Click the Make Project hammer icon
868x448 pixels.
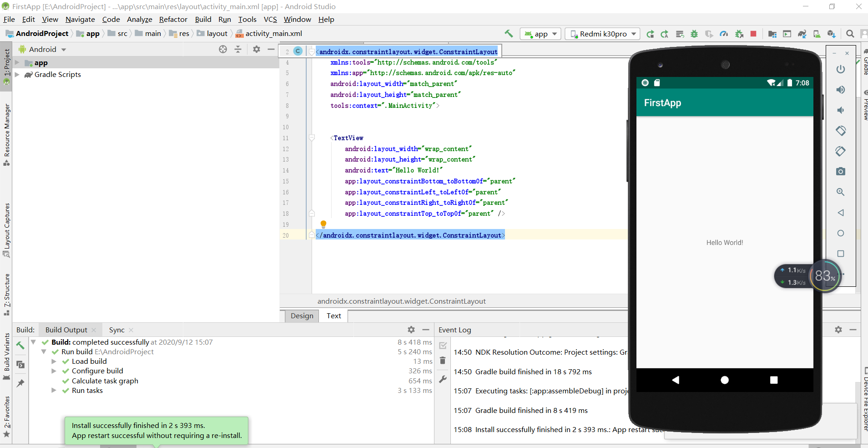coord(509,33)
